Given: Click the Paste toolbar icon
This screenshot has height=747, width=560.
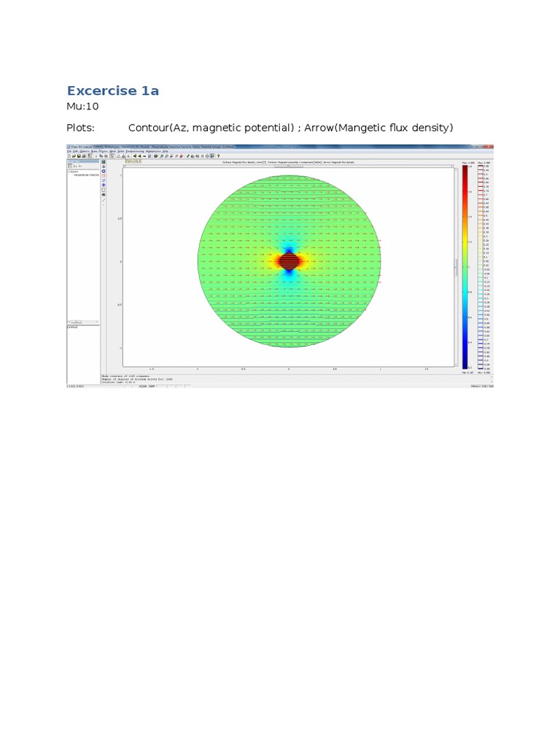Looking at the screenshot, I should click(106, 156).
